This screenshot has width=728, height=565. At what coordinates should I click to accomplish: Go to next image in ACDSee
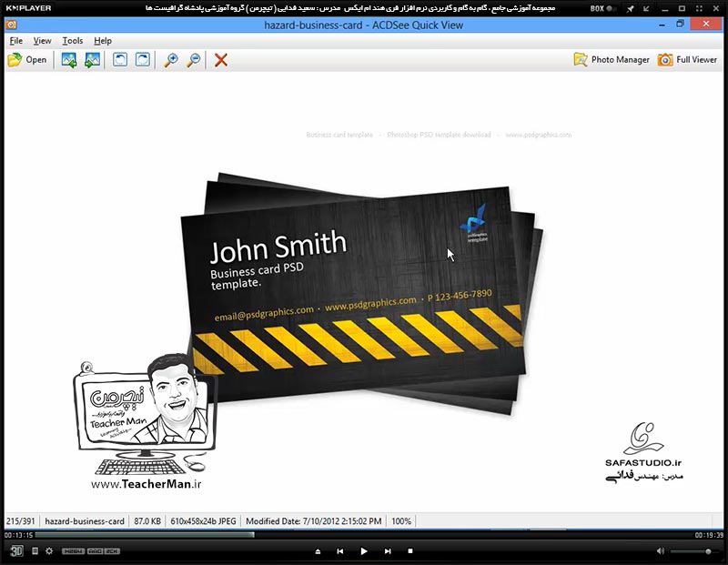pyautogui.click(x=93, y=60)
